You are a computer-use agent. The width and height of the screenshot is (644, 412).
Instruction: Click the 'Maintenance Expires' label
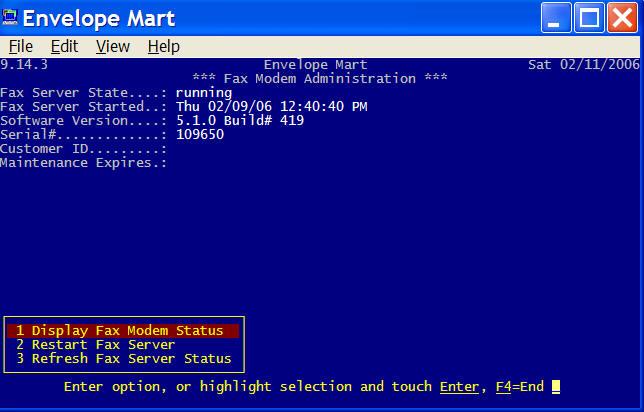pos(76,163)
